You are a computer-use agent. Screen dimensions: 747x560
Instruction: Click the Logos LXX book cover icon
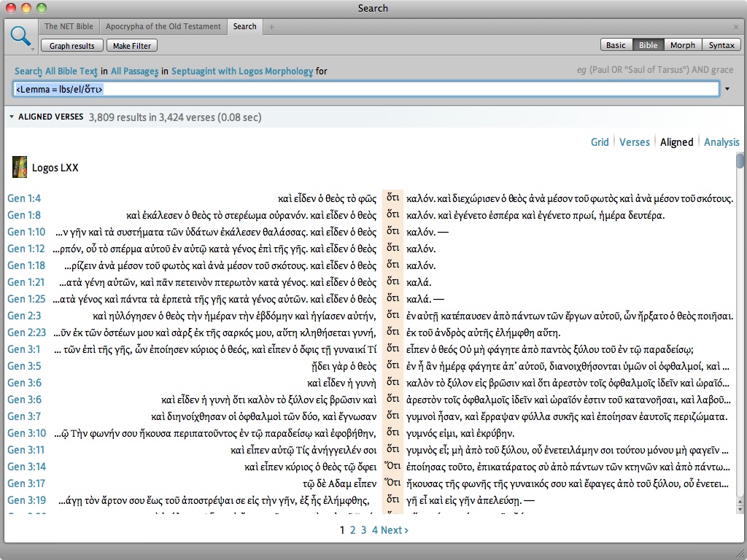click(20, 167)
